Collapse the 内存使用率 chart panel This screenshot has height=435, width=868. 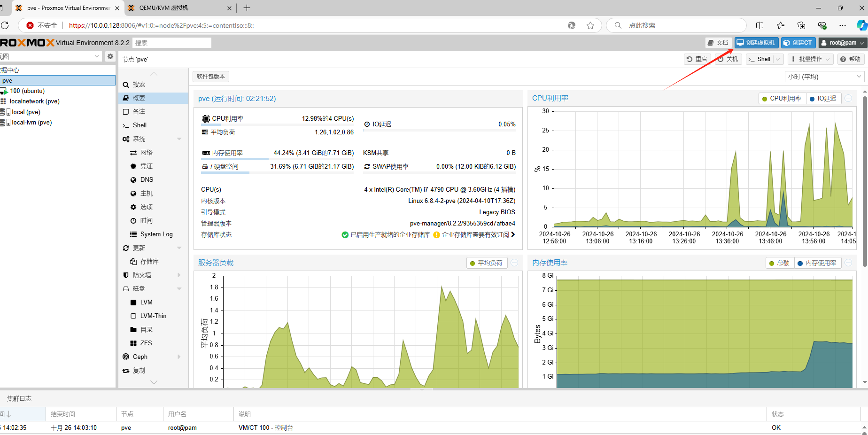tap(848, 263)
